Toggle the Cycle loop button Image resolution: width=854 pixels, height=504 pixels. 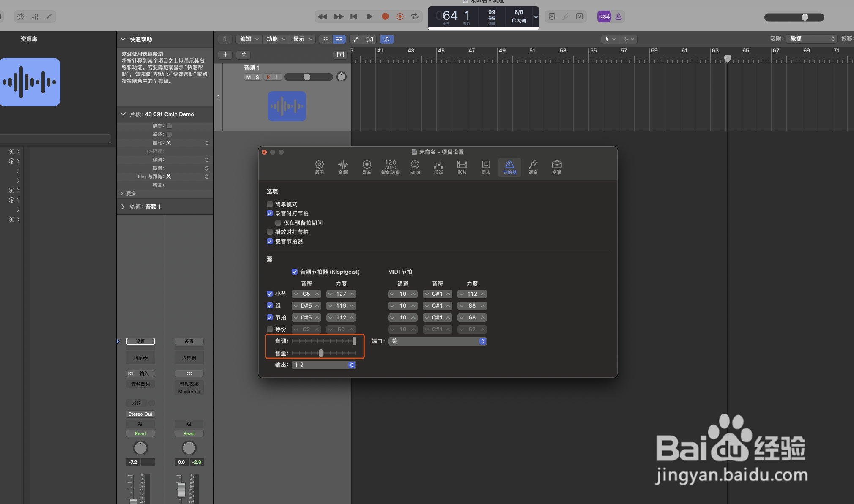pyautogui.click(x=415, y=16)
